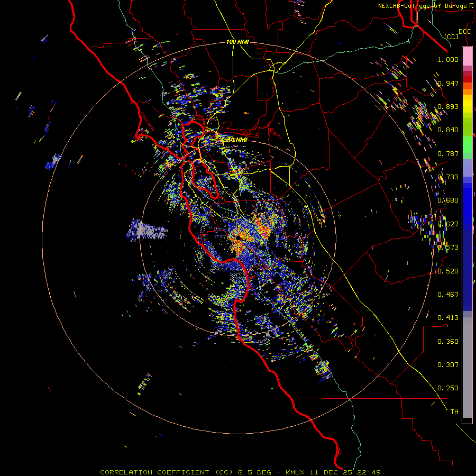Screen dimensions: 476x476
Task: Click the 50 NMI range ring label
Action: [237, 140]
